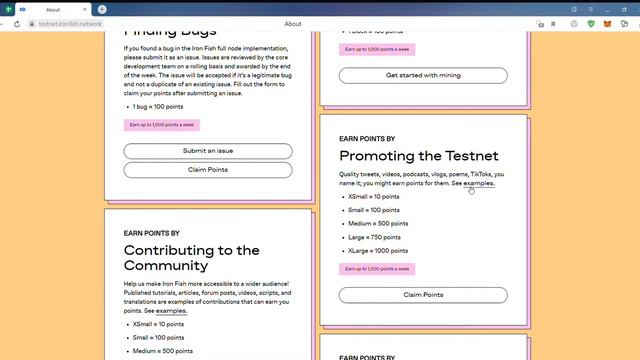Click the padlock icon in the address bar

click(x=31, y=24)
